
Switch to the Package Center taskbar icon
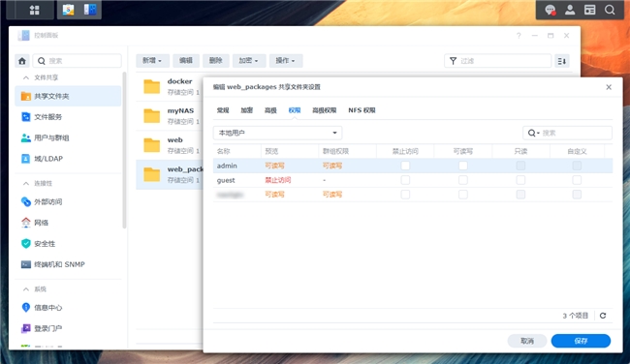point(68,10)
